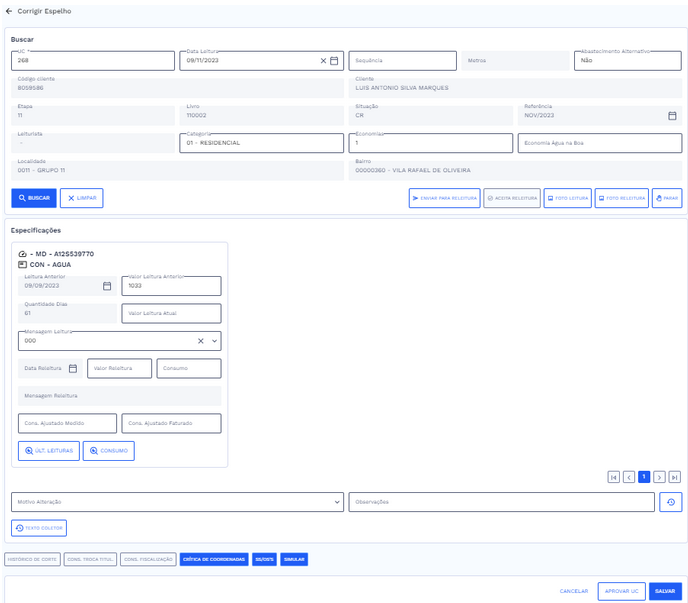Click the Salvar button
The height and width of the screenshot is (603, 688).
(665, 591)
